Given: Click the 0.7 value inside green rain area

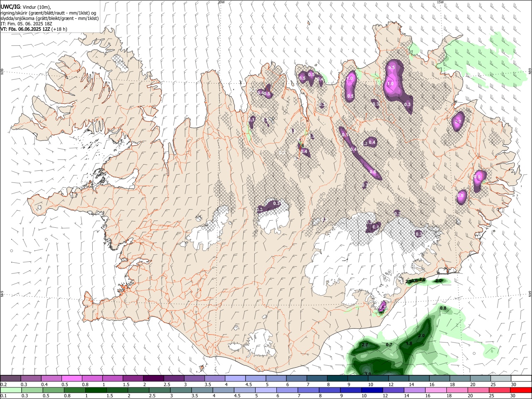Looking at the screenshot, I should (x=389, y=345).
